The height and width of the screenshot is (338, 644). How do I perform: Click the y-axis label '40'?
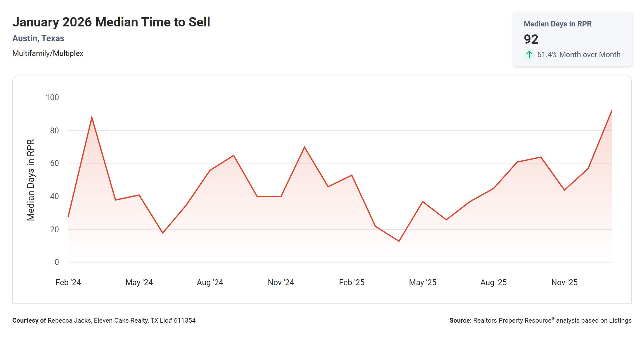(54, 196)
